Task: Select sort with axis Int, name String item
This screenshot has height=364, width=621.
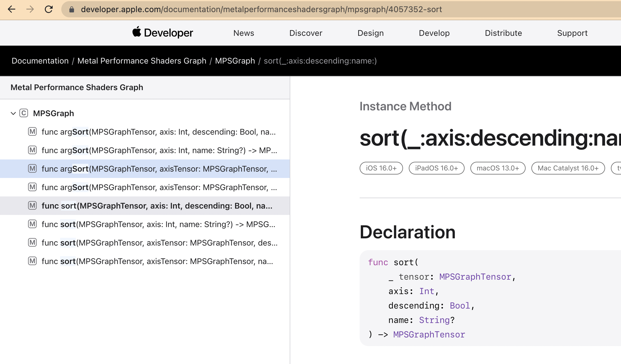Action: [158, 224]
